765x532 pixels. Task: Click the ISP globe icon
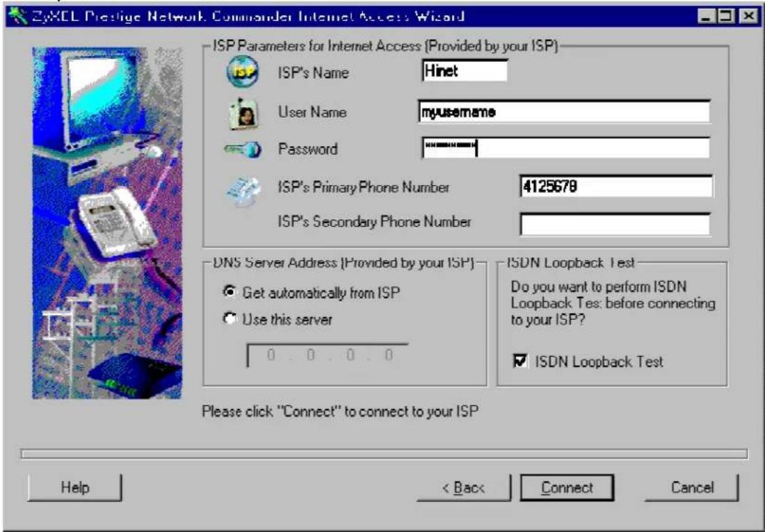click(x=243, y=72)
